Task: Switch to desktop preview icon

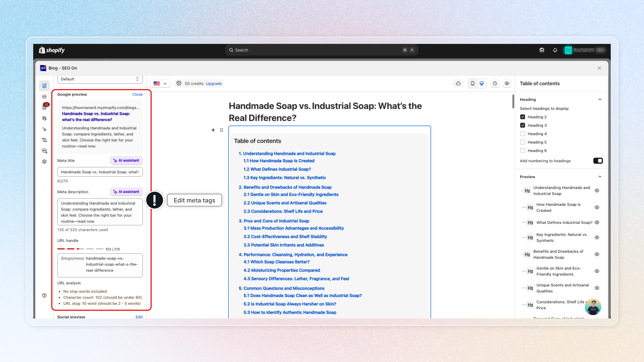Action: (482, 83)
